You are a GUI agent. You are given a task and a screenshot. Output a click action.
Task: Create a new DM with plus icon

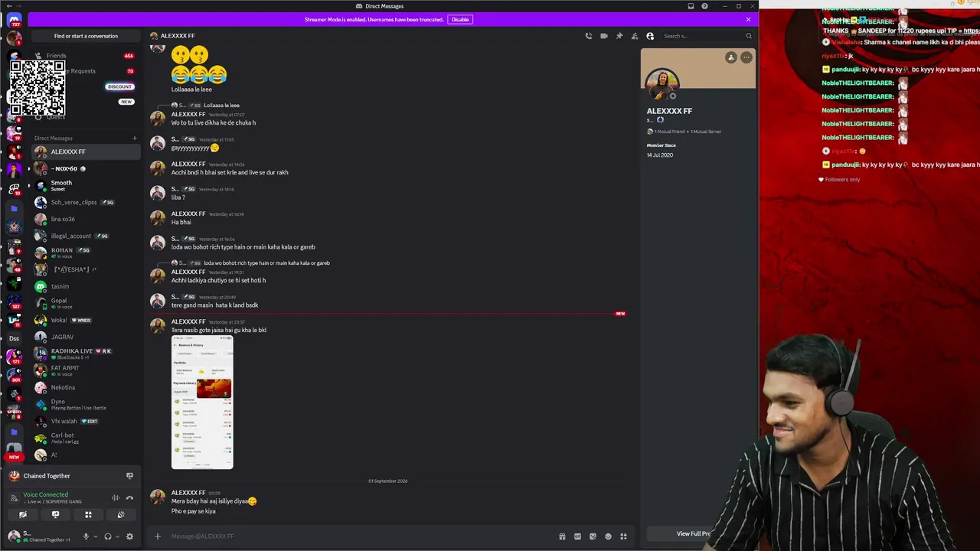click(135, 139)
